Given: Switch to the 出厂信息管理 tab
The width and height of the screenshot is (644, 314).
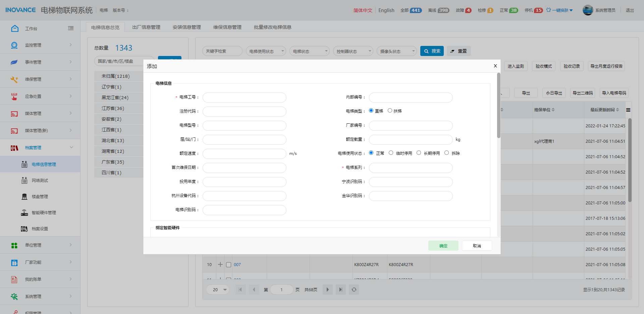Looking at the screenshot, I should (x=146, y=27).
